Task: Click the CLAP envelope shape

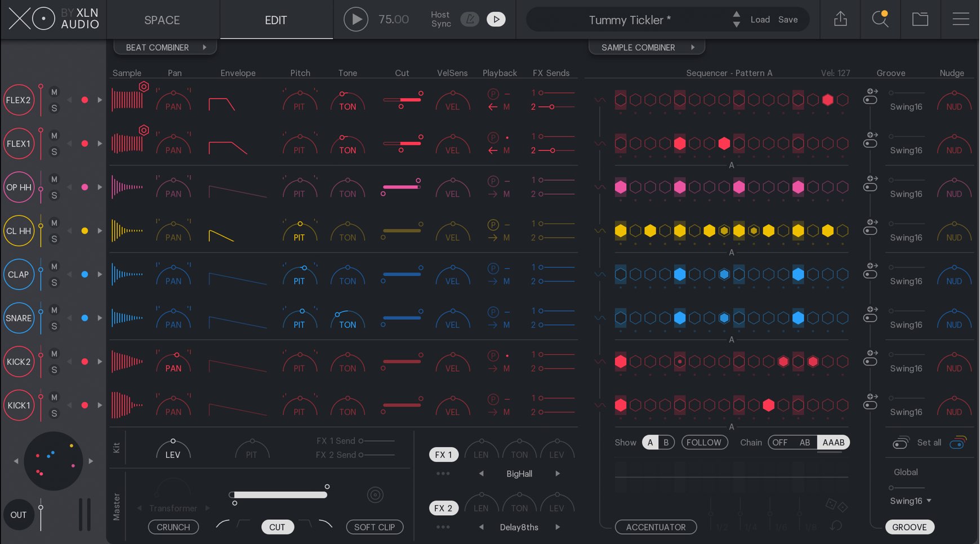Action: click(x=238, y=279)
